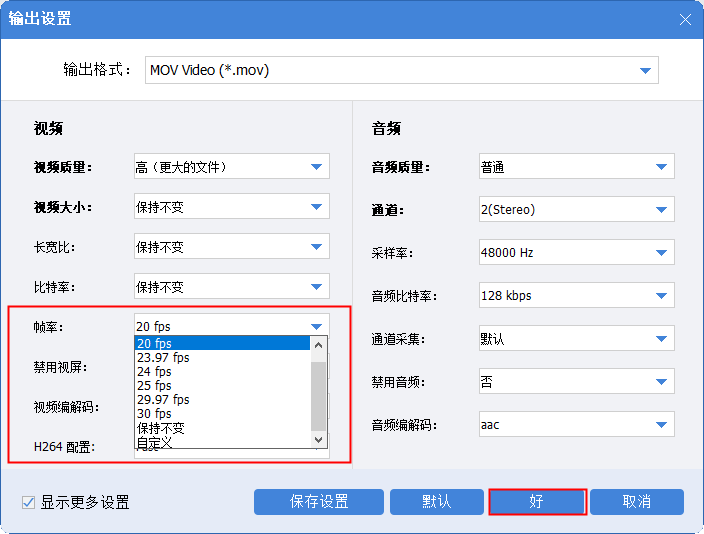Open the 音频编解码 aac dropdown
The height and width of the screenshot is (534, 704).
576,424
